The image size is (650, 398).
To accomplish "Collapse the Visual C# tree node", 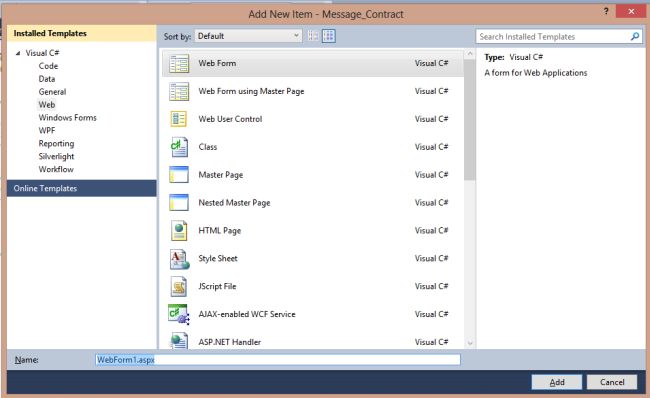I will coord(18,53).
